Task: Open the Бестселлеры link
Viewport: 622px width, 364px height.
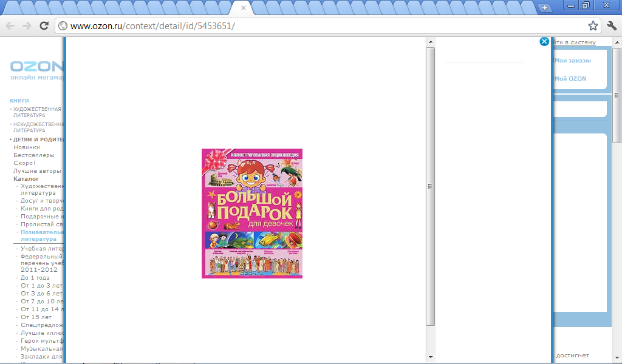Action: (34, 155)
